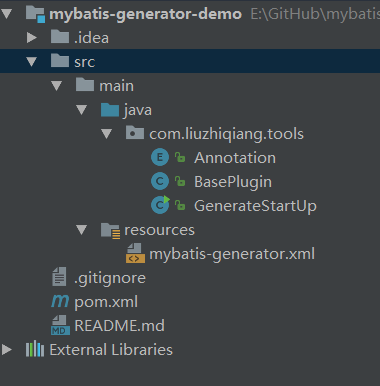
Task: Open the GenerateStartUp class
Action: click(x=255, y=206)
